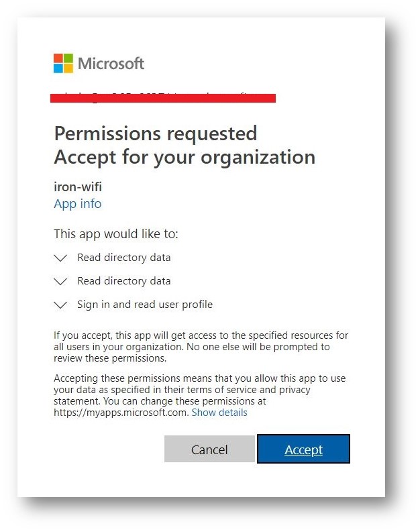Click the Accept for your organization heading
420x532 pixels.
coord(185,157)
